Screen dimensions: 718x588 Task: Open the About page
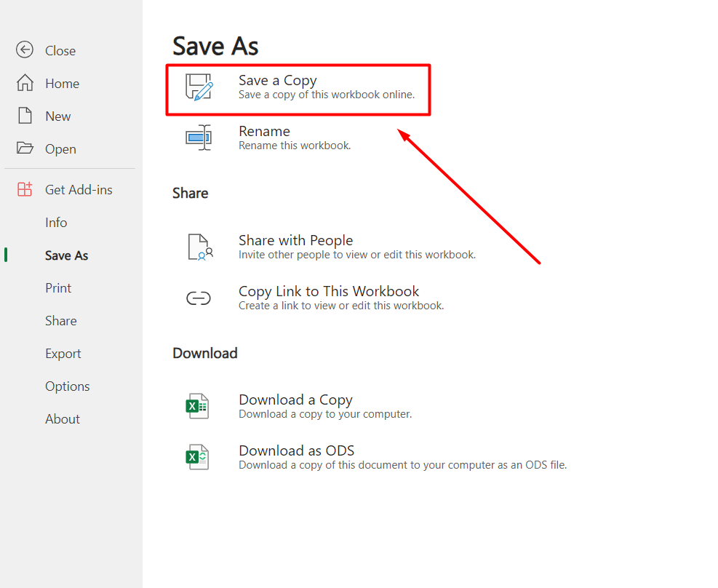tap(63, 419)
